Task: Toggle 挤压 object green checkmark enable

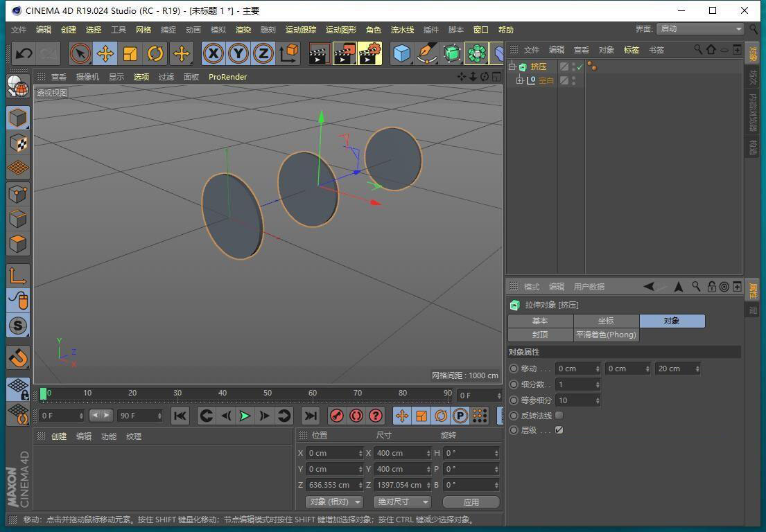Action: click(580, 67)
